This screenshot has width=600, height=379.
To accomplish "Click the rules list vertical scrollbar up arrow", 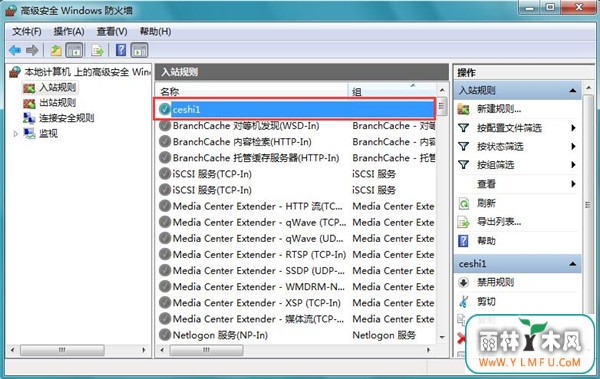I will [442, 90].
